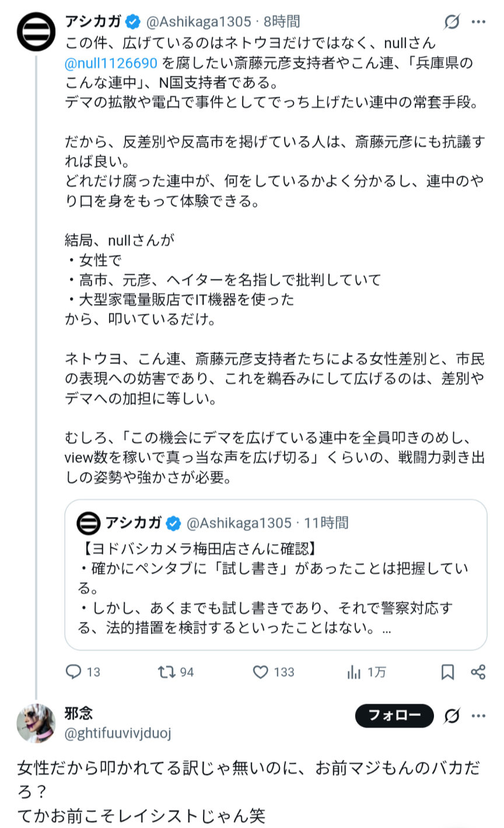504x828 pixels.
Task: Tap the @Ashikaga1305 handle in main post
Action: click(x=198, y=22)
